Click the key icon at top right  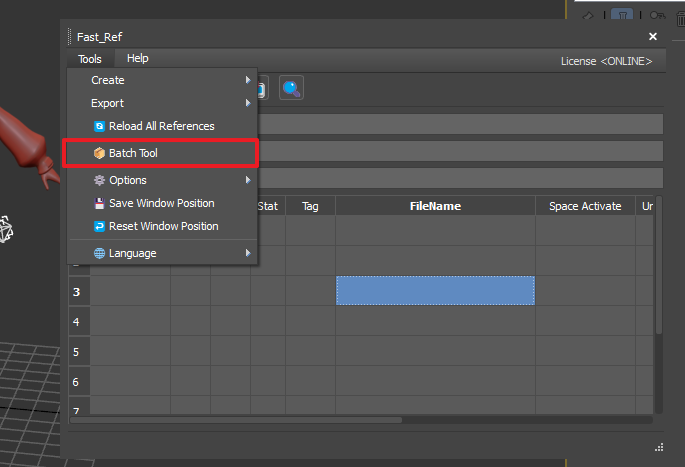click(657, 15)
